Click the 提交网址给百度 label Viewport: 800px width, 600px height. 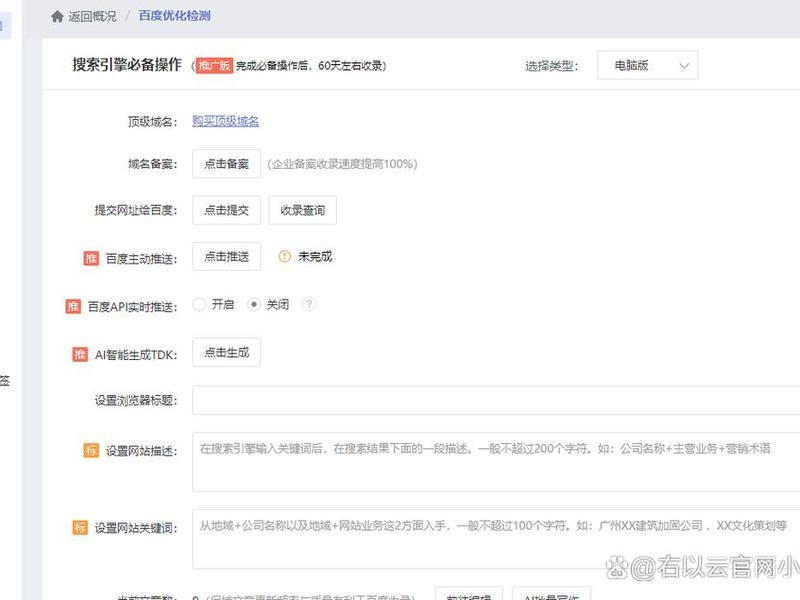136,210
